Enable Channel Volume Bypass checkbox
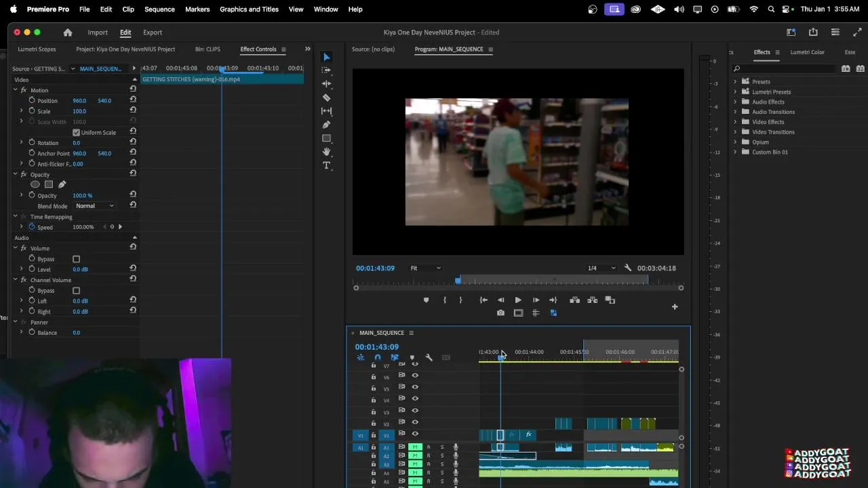Viewport: 868px width, 488px height. [x=76, y=291]
